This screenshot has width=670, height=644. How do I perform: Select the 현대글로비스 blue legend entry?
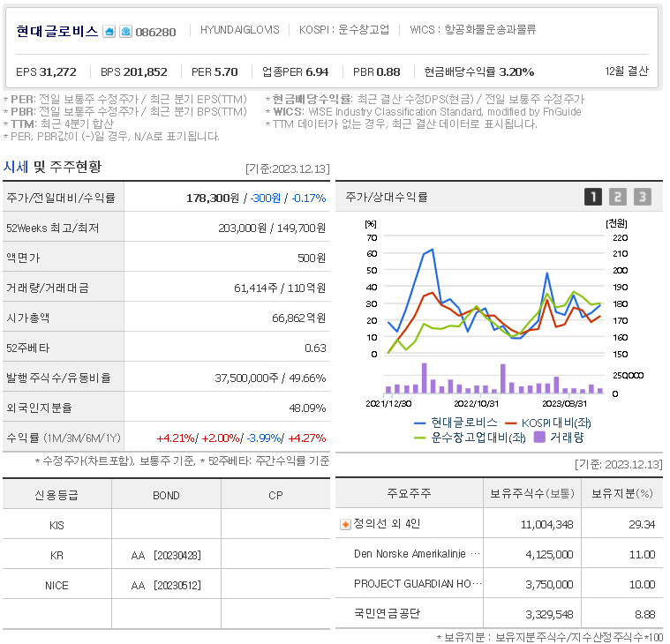point(455,423)
